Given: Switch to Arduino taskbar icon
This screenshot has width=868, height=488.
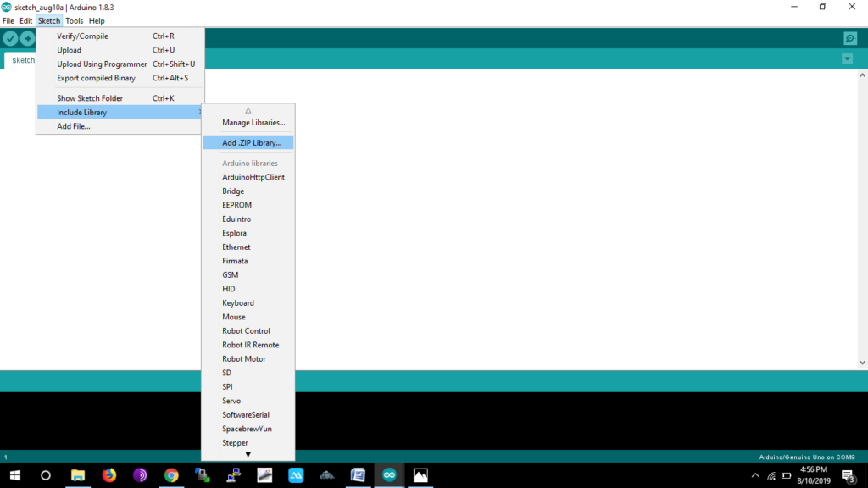Looking at the screenshot, I should click(389, 475).
